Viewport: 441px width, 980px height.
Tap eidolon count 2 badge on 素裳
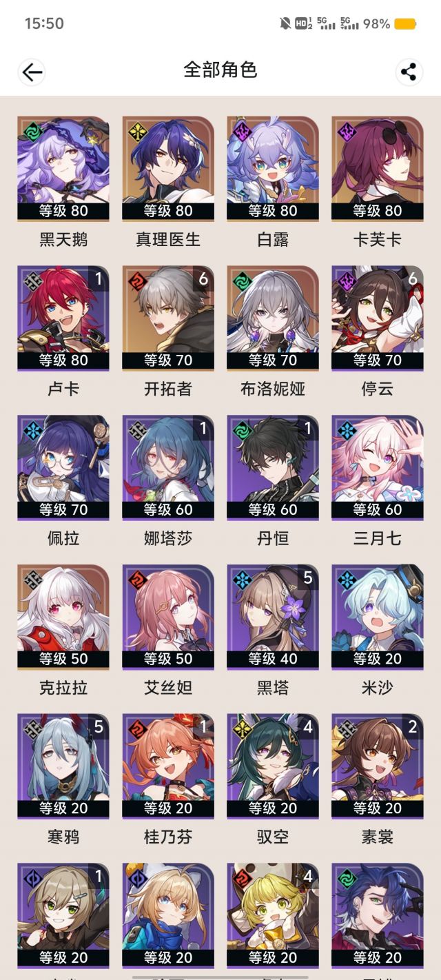tap(413, 727)
